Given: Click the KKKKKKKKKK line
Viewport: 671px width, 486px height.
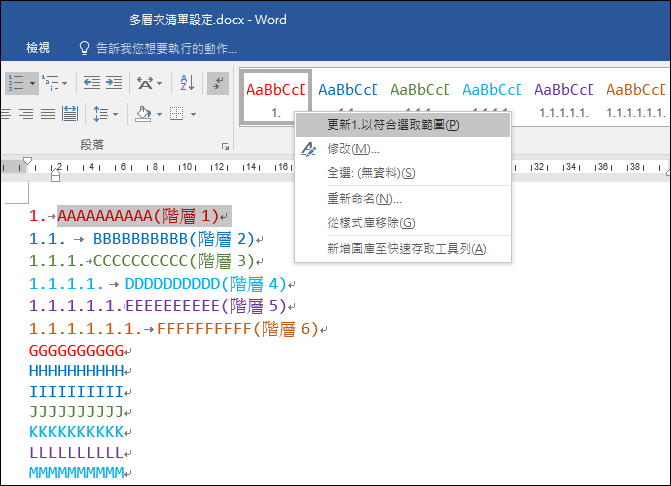Looking at the screenshot, I should 77,432.
